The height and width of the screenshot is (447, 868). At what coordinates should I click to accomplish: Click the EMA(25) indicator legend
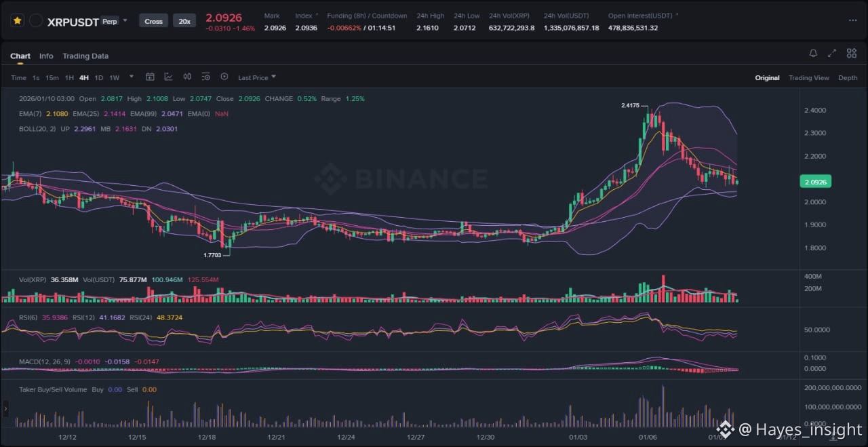tap(86, 114)
